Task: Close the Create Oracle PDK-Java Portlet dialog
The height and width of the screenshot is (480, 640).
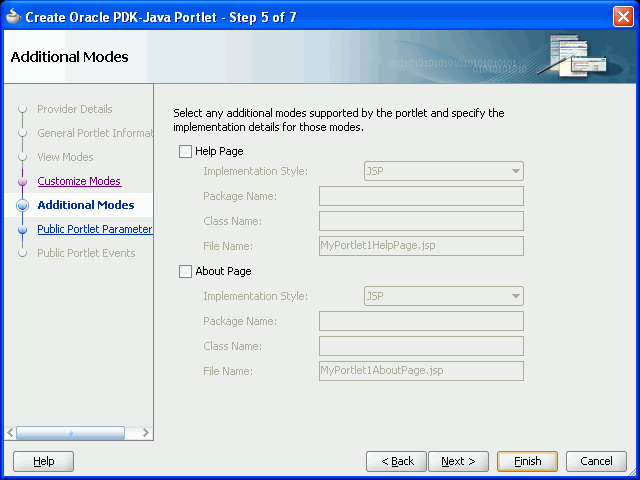Action: 623,17
